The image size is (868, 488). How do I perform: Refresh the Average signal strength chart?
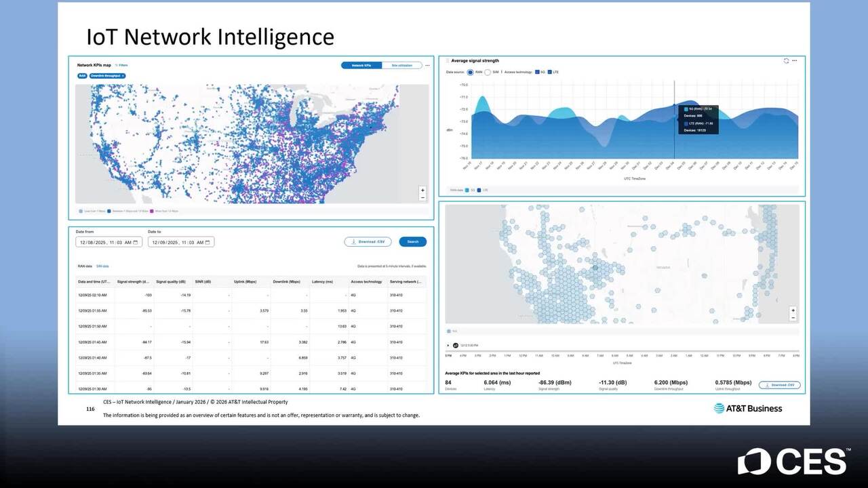[786, 60]
